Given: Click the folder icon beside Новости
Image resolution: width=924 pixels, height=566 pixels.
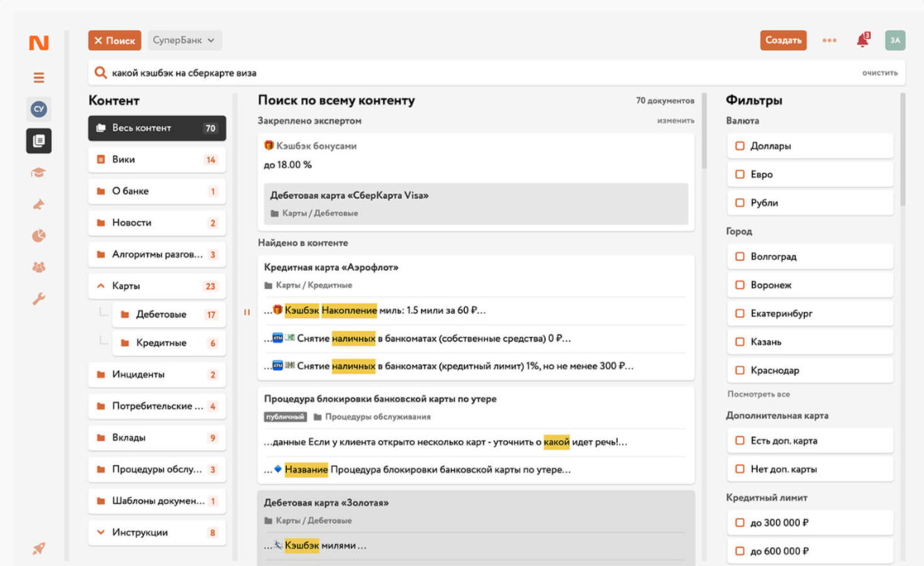Looking at the screenshot, I should pyautogui.click(x=101, y=223).
